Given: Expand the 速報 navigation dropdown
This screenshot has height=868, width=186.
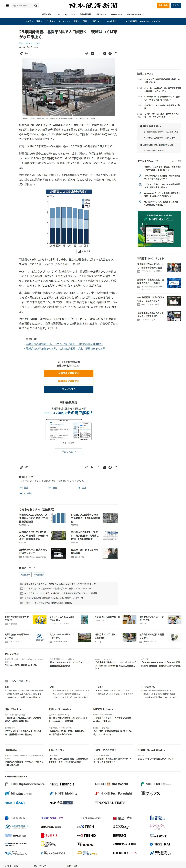Looking at the screenshot, I should point(39,21).
